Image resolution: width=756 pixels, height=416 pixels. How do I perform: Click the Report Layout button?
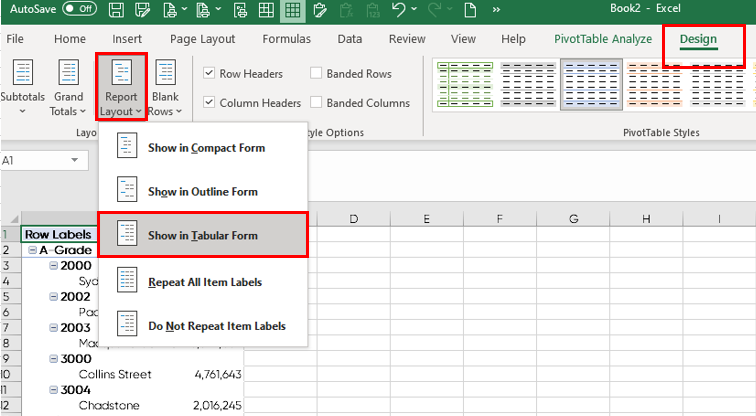[x=122, y=88]
